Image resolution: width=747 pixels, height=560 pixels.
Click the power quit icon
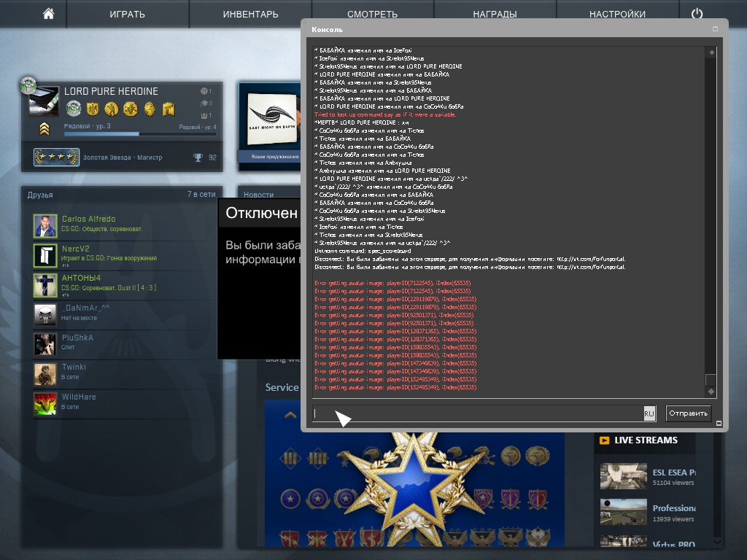697,13
